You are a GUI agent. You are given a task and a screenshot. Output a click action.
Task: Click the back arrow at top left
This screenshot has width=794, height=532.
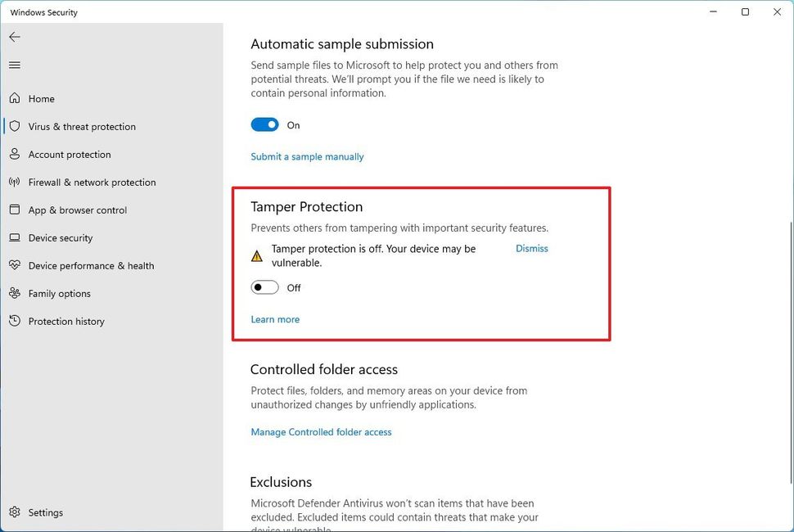pos(15,37)
